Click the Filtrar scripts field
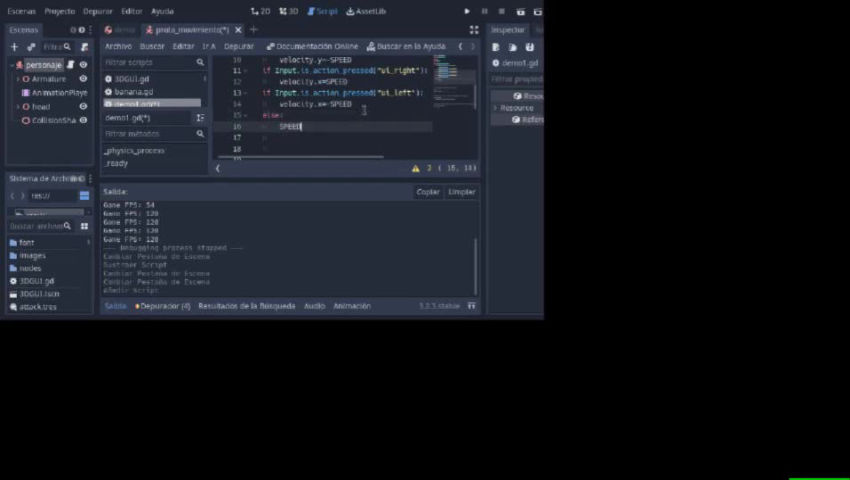Viewport: 850px width, 480px height. [154, 62]
